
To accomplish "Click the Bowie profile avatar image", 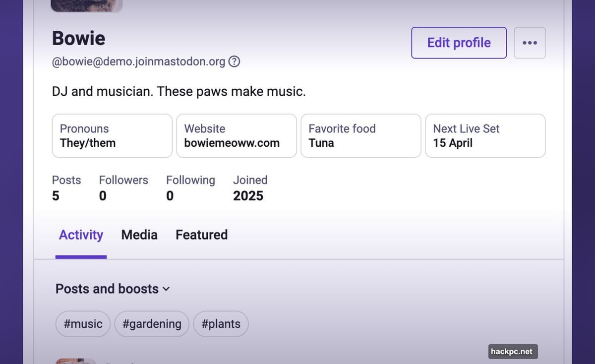I will click(87, 5).
